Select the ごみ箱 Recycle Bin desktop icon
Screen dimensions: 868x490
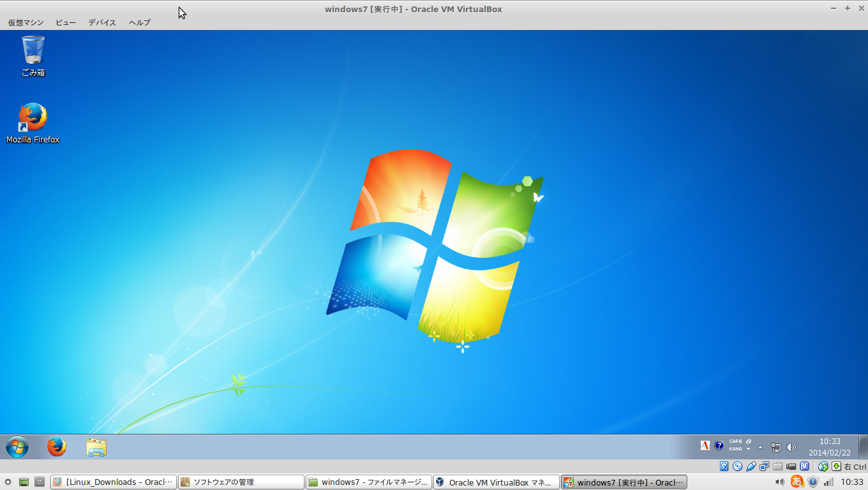click(x=33, y=57)
